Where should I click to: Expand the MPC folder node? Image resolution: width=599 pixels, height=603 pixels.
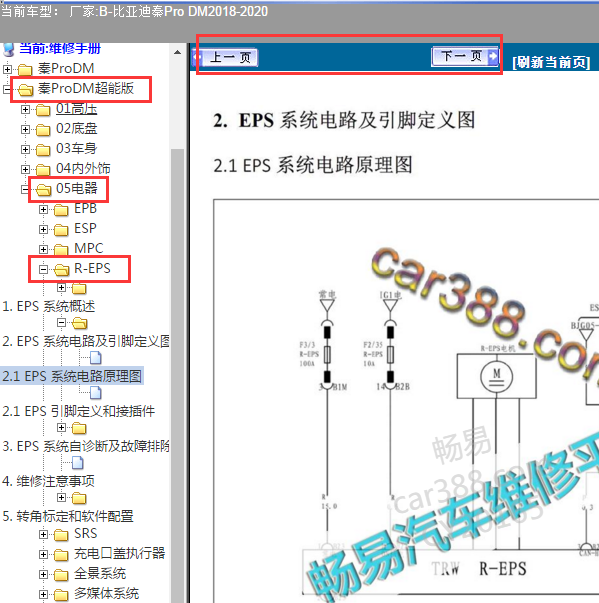point(43,249)
